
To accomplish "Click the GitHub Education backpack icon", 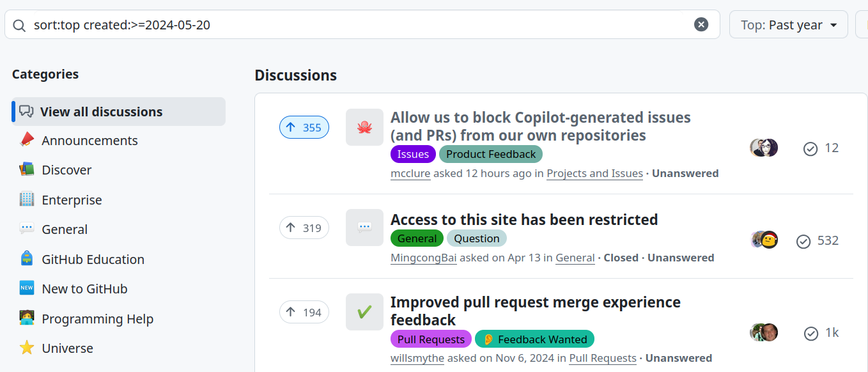I will [26, 259].
